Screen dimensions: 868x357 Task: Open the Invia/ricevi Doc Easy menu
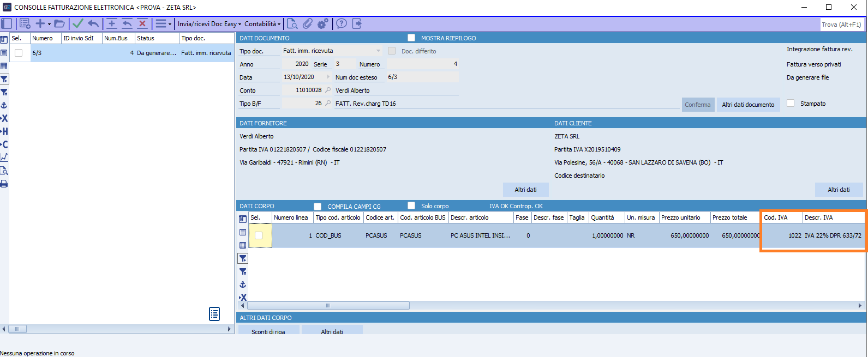[209, 24]
